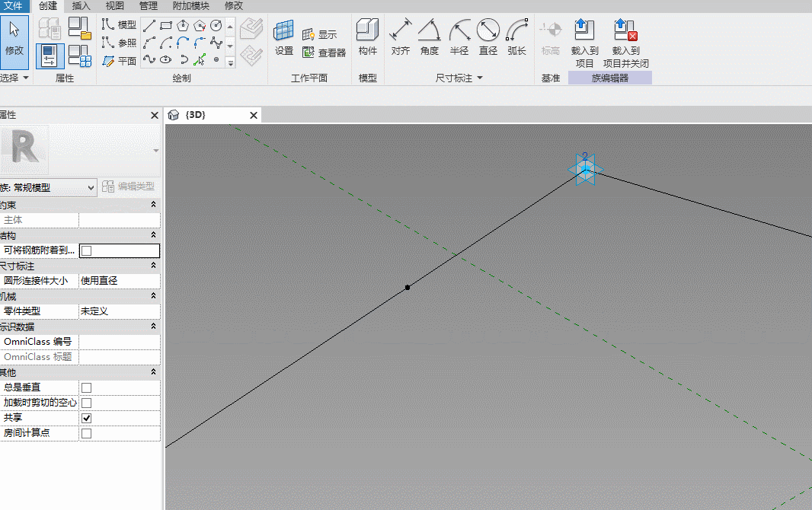Check the 房间计算点 checkbox
This screenshot has height=510, width=812.
87,433
